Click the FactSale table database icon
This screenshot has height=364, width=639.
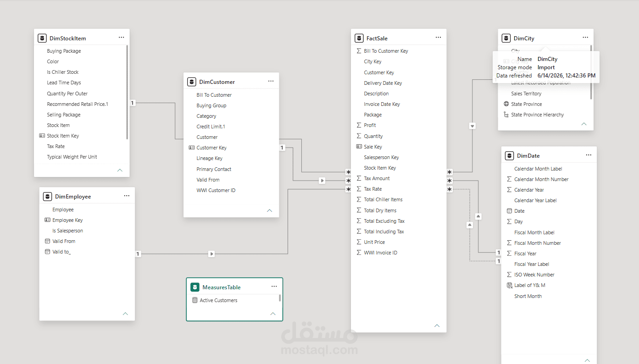point(359,38)
